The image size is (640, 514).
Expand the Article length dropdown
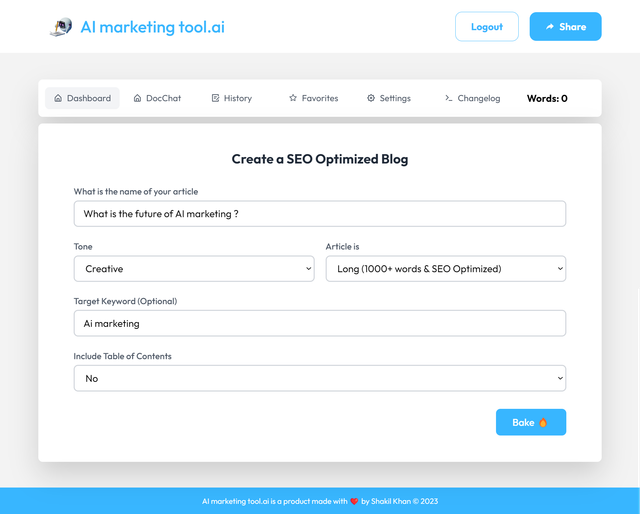(446, 269)
